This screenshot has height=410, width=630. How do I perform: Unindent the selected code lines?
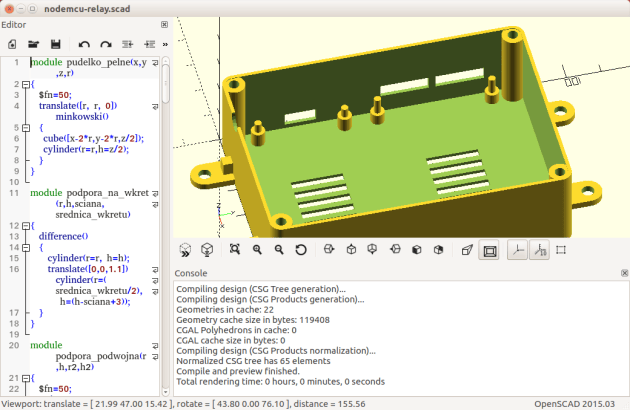pos(127,44)
